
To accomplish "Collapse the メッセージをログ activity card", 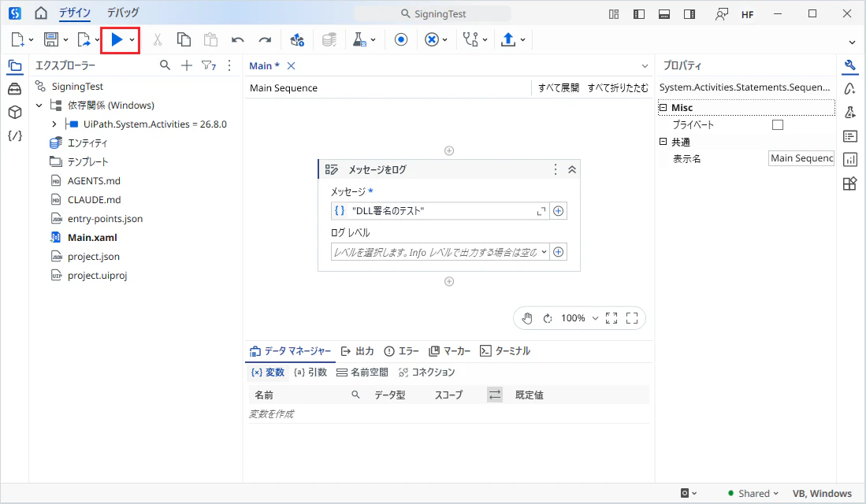I will tap(572, 169).
